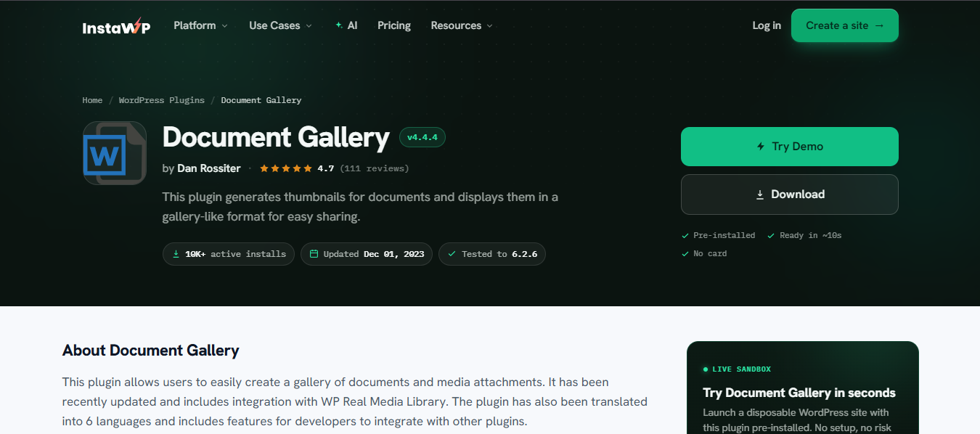Viewport: 980px width, 434px height.
Task: Click the v4.4.4 version badge
Action: point(422,137)
